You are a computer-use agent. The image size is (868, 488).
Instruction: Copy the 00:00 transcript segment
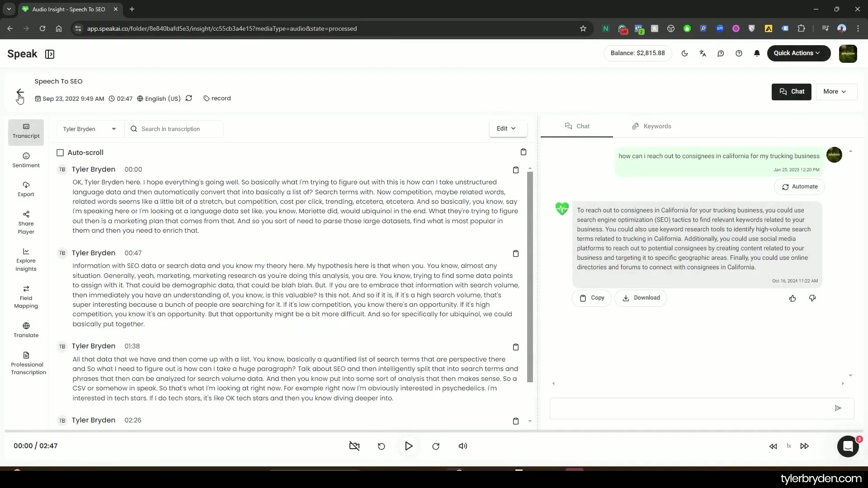click(x=515, y=170)
